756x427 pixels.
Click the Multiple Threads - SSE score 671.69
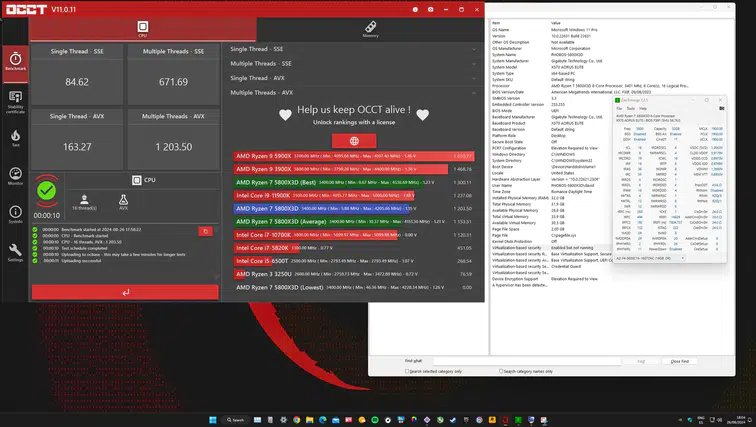pyautogui.click(x=173, y=82)
